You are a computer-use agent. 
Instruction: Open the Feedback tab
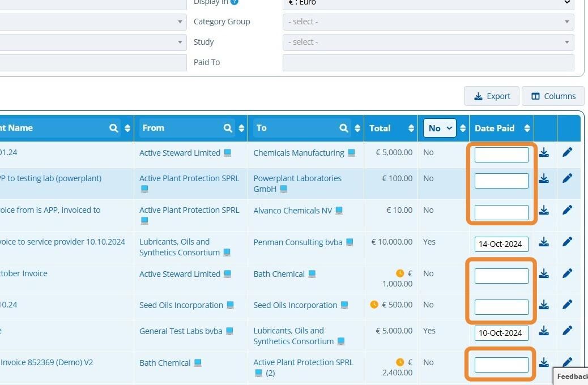point(571,376)
